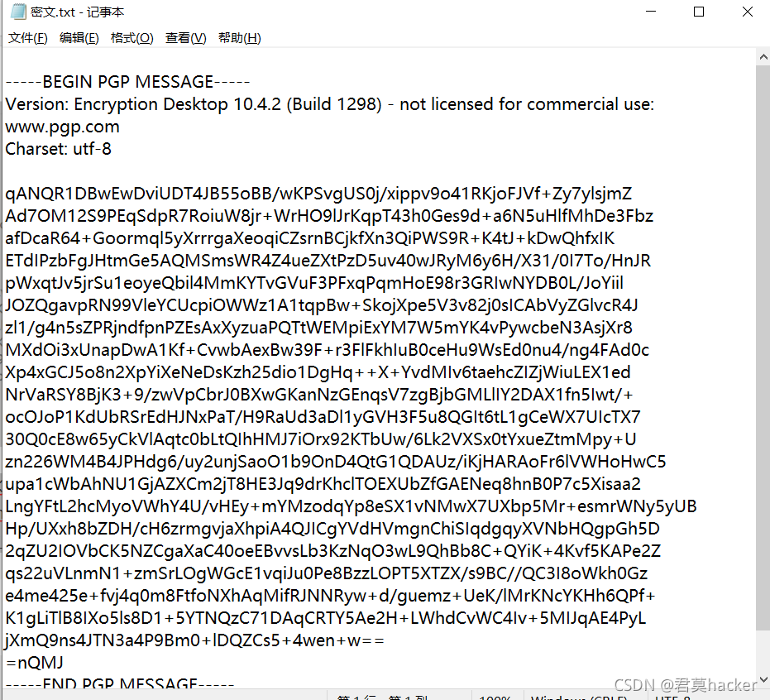Click the Notepad icon in title bar
Viewport: 770px width, 700px height.
pos(17,12)
